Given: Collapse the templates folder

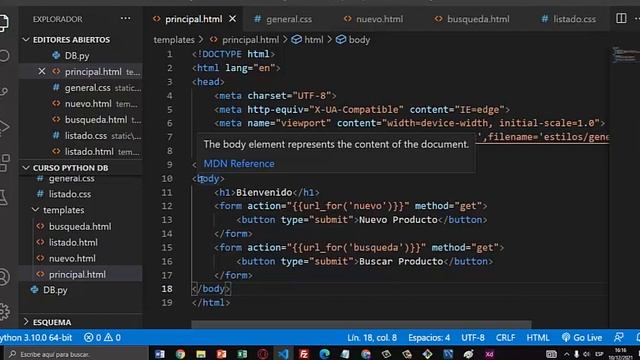Looking at the screenshot, I should tap(36, 210).
